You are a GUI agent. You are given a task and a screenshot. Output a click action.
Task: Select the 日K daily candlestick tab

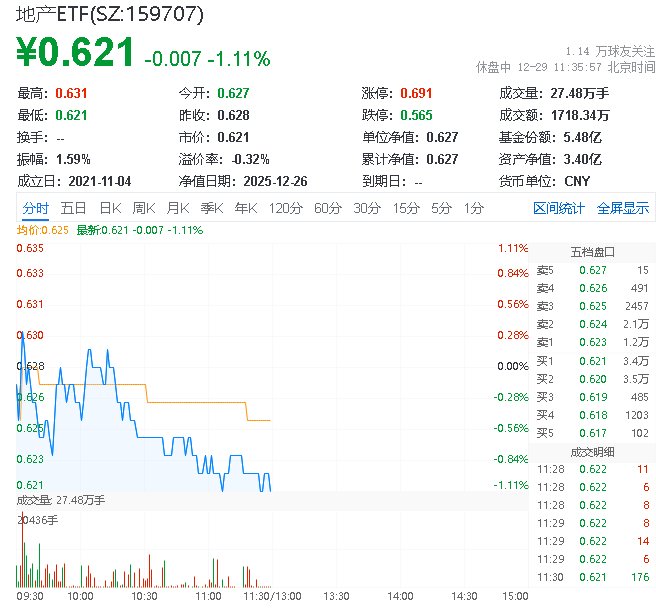(x=109, y=208)
